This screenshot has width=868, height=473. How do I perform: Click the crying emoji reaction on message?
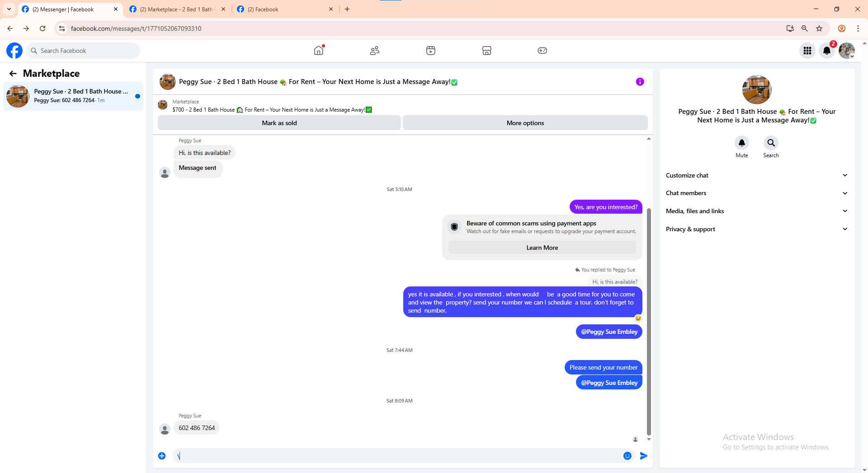pyautogui.click(x=638, y=318)
